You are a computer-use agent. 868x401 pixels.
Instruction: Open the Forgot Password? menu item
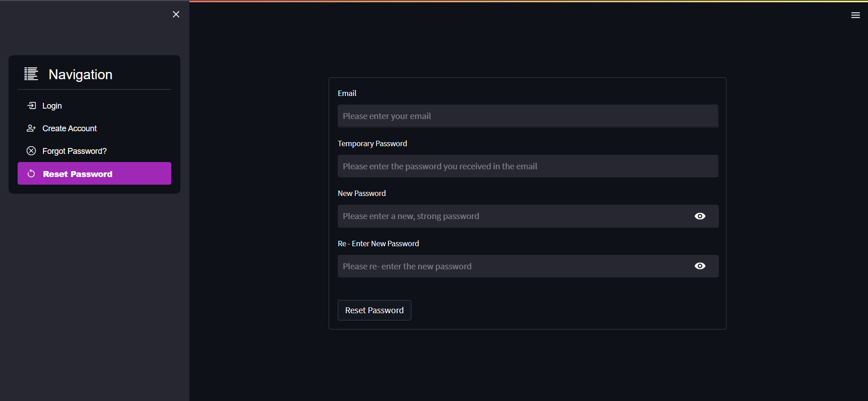75,151
